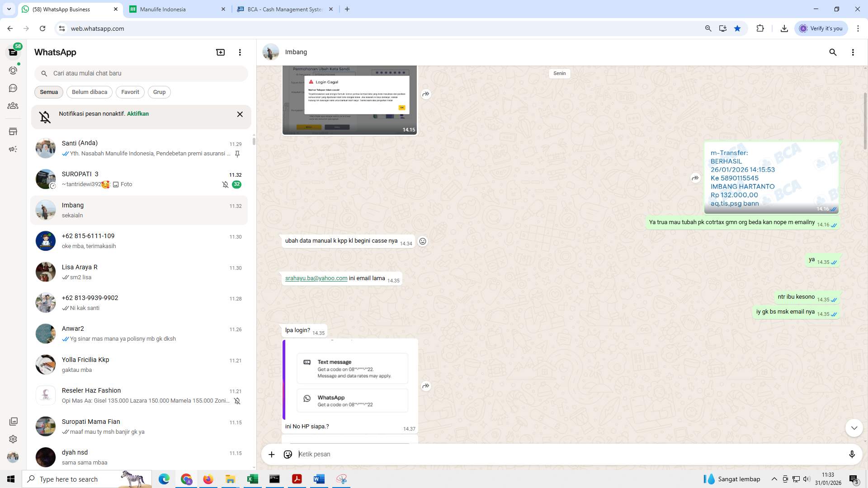Open the emoji and sticker picker
Viewport: 868px width, 488px height.
(x=288, y=454)
